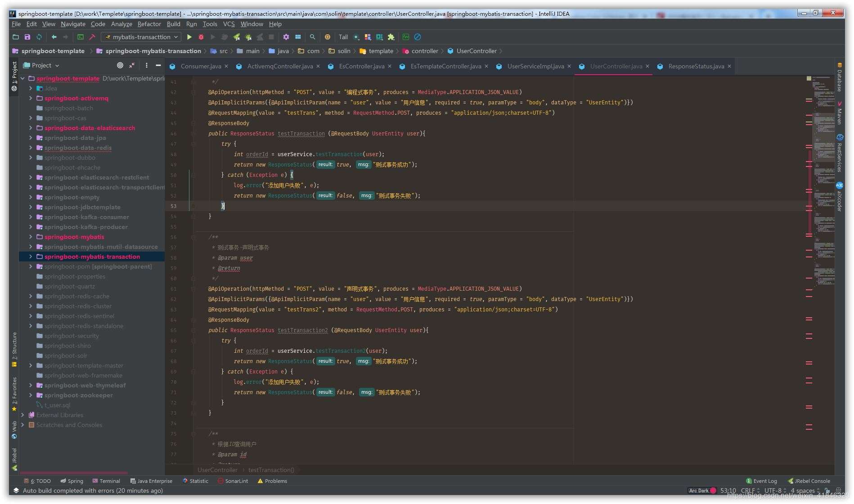The height and width of the screenshot is (504, 854).
Task: Collapse all nodes in Project tree
Action: tap(132, 65)
